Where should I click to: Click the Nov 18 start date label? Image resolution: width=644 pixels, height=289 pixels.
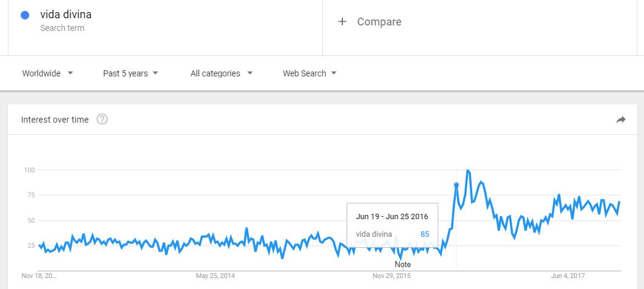click(39, 276)
